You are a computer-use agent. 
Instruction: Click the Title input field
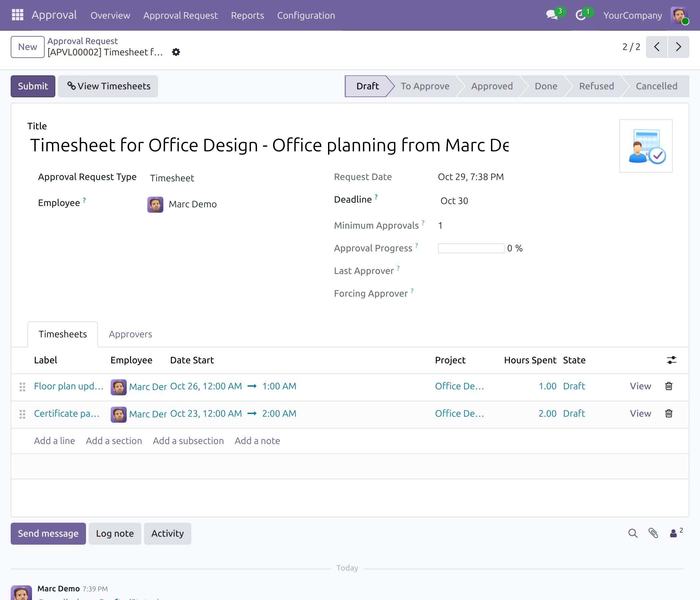click(x=269, y=146)
